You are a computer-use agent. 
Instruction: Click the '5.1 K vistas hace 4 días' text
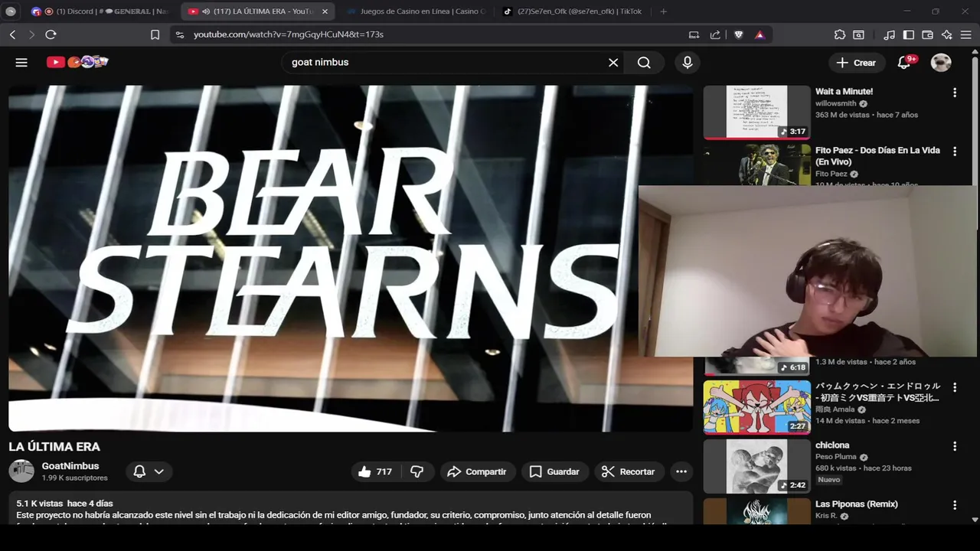(x=65, y=504)
